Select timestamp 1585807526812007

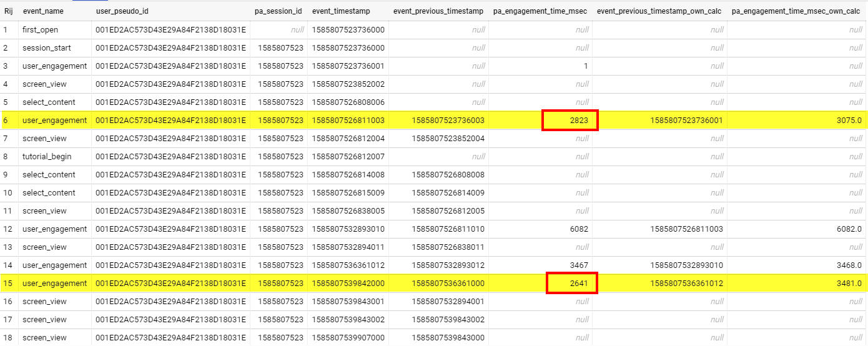tap(348, 157)
